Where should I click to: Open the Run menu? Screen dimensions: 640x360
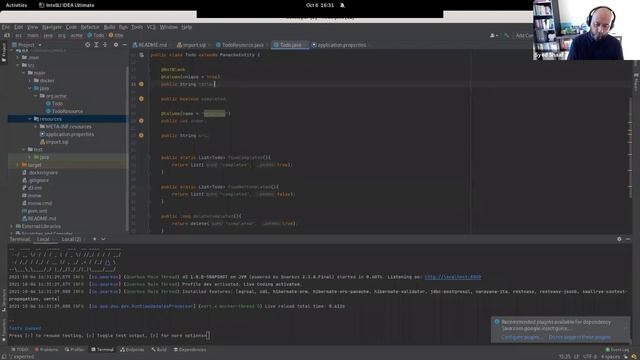coord(123,27)
